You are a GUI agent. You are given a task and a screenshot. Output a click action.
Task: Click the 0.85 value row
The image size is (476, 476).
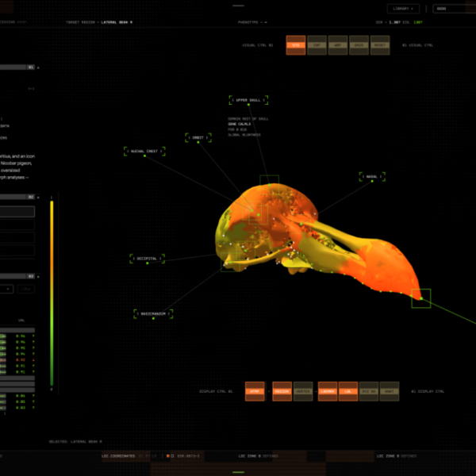(17, 402)
